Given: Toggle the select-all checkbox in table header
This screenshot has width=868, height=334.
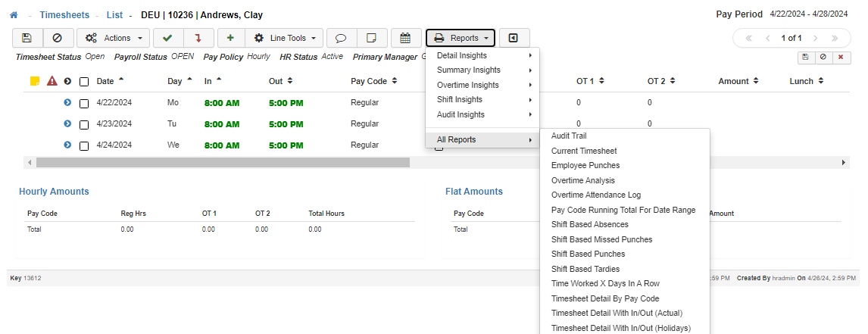Looking at the screenshot, I should point(84,82).
